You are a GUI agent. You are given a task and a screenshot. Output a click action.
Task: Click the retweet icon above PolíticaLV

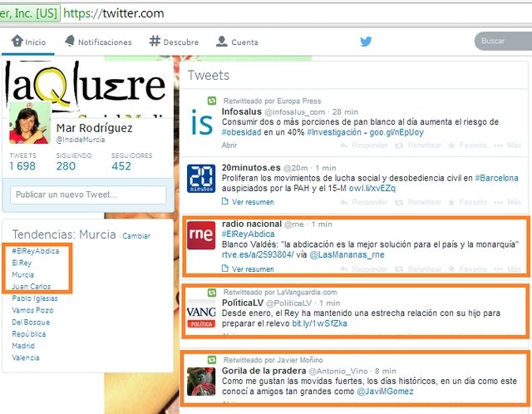[212, 292]
